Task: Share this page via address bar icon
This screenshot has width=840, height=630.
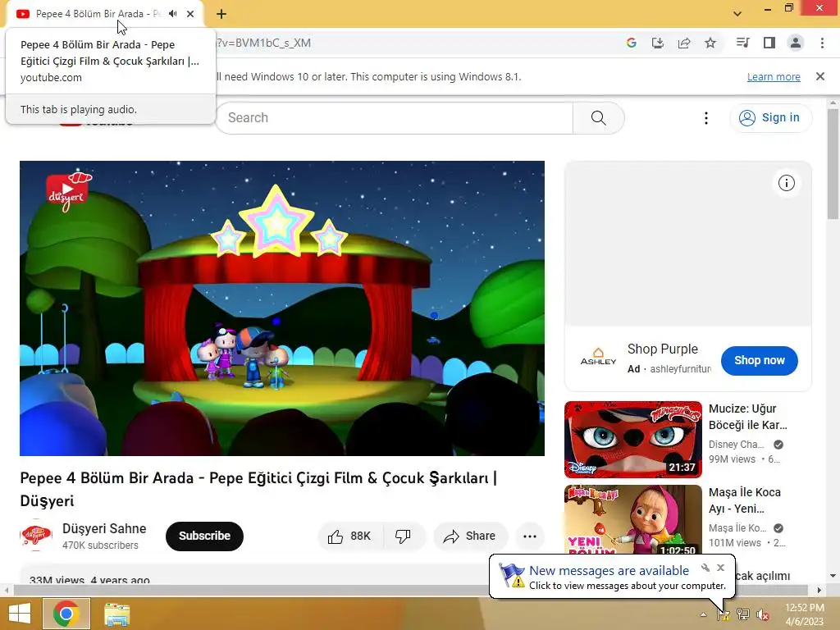Action: point(684,43)
